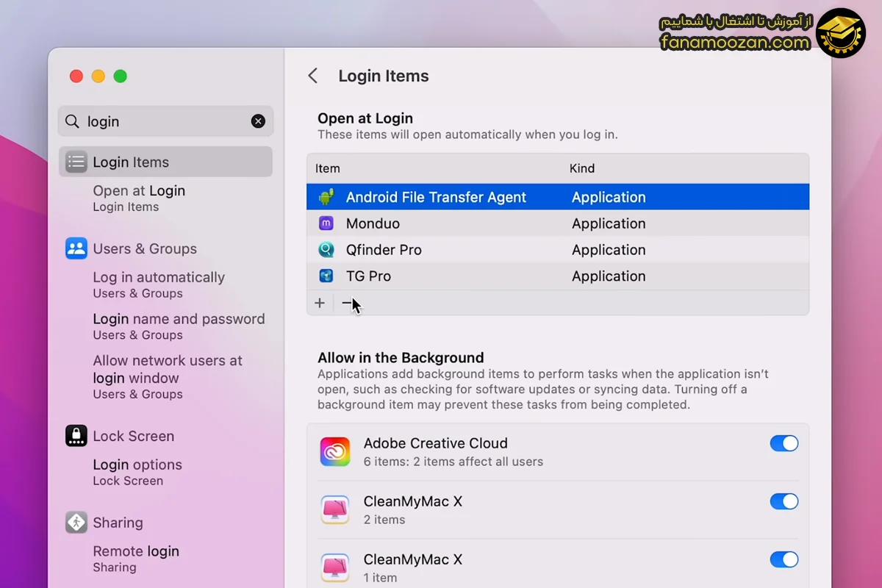Click 'Application' kind for TG Pro
This screenshot has height=588, width=882.
(609, 276)
